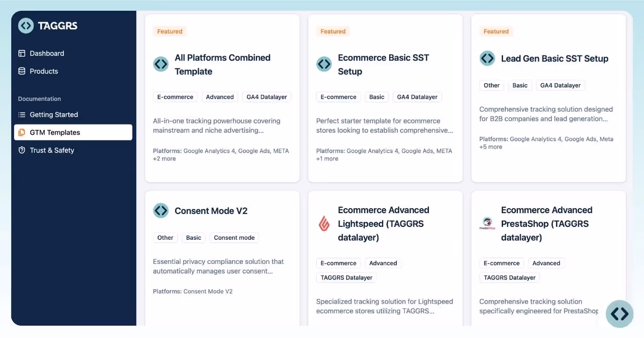
Task: Click 'All-in-one tracking powerhouse' description
Action: click(x=217, y=126)
